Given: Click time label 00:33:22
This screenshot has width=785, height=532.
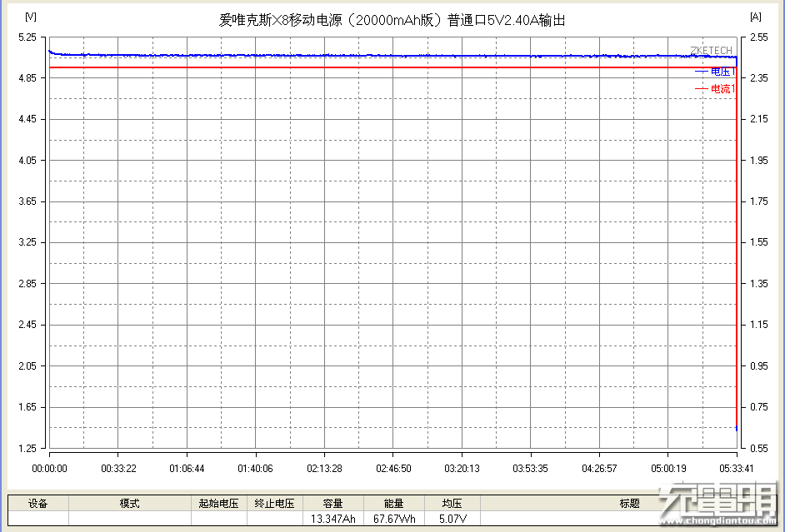Looking at the screenshot, I should [118, 469].
